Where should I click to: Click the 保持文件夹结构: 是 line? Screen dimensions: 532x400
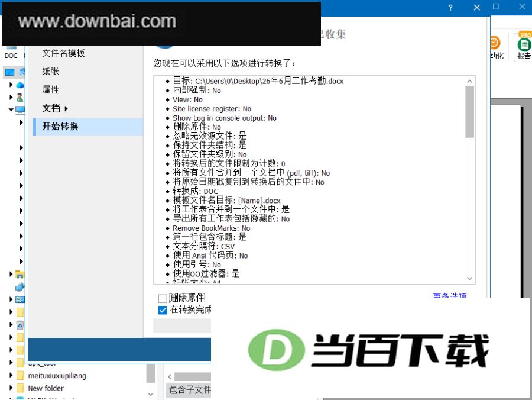[209, 145]
